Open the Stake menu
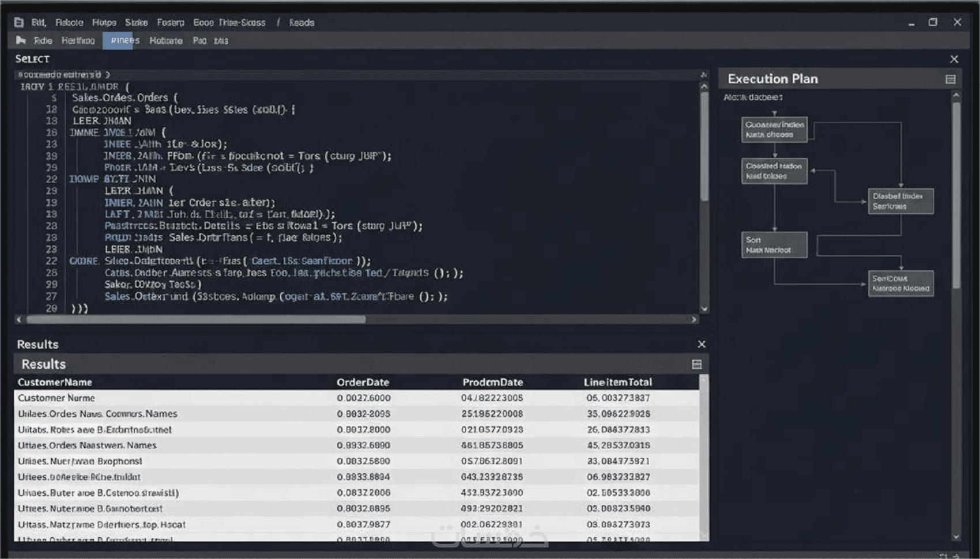This screenshot has width=980, height=559. pyautogui.click(x=137, y=22)
